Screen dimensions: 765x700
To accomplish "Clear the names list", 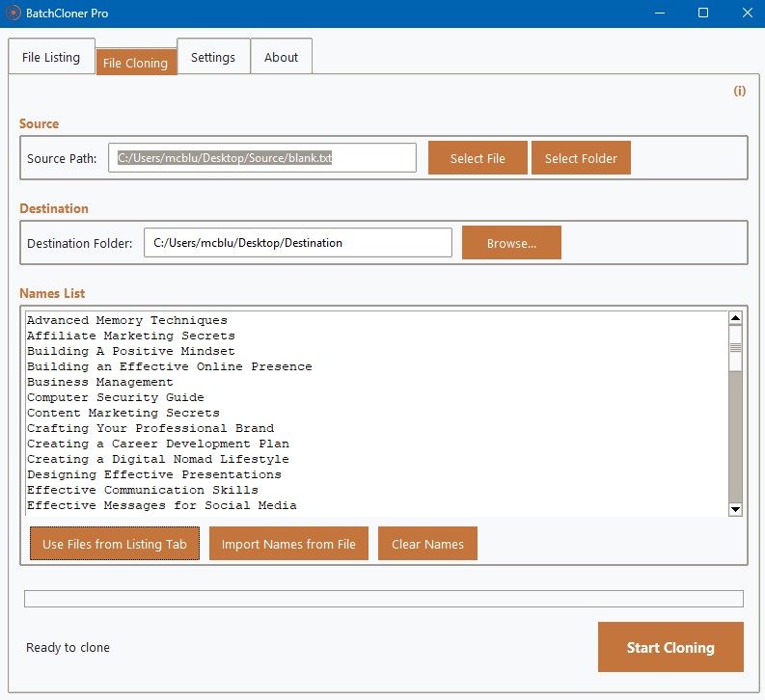I will click(427, 544).
